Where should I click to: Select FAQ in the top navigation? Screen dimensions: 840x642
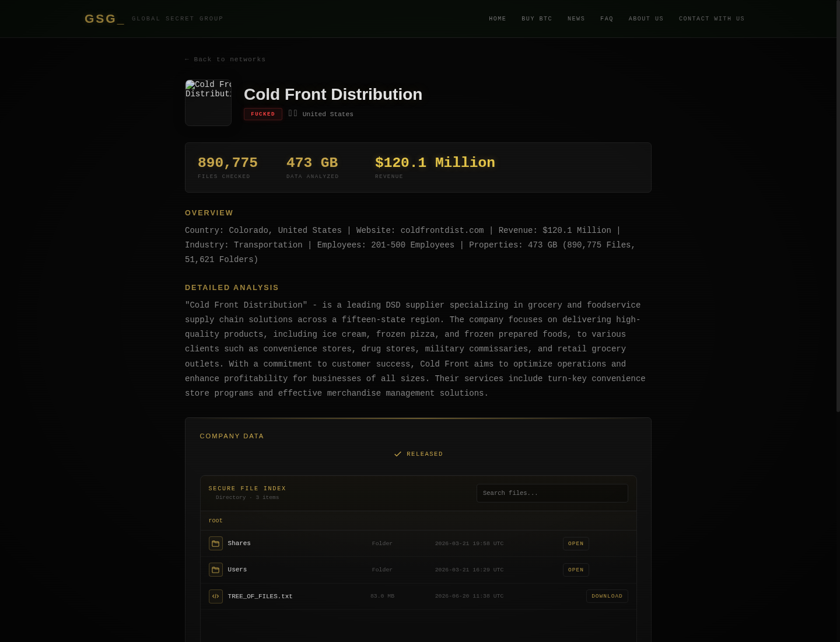pos(607,19)
